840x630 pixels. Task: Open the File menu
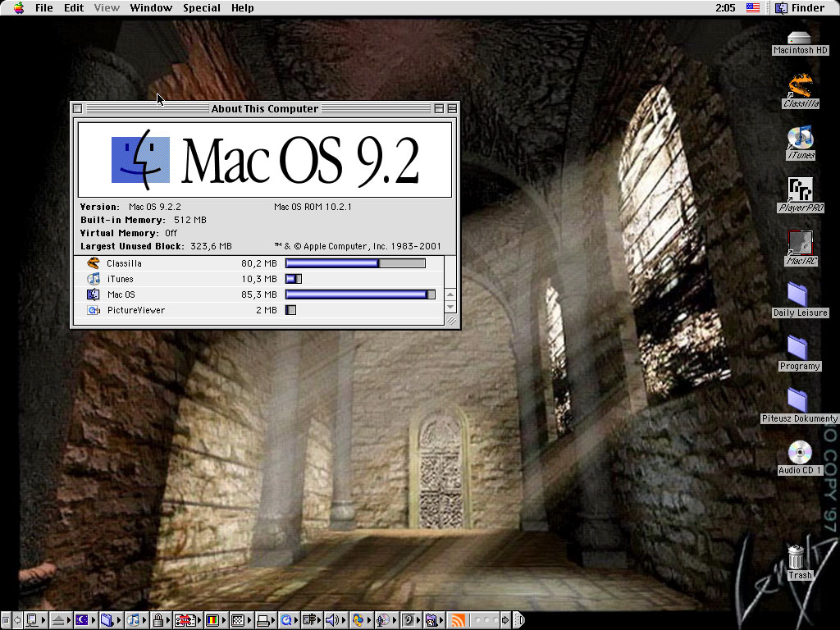point(44,7)
